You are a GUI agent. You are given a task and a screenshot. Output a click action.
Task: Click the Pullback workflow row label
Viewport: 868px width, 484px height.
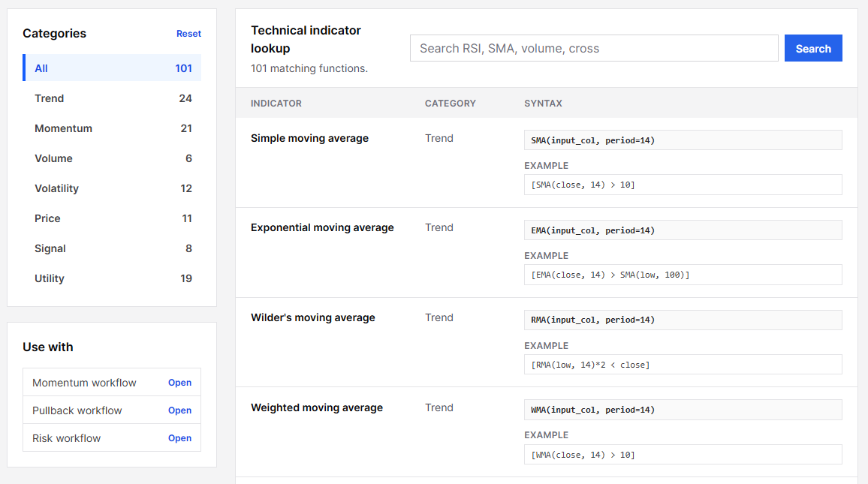coord(77,410)
